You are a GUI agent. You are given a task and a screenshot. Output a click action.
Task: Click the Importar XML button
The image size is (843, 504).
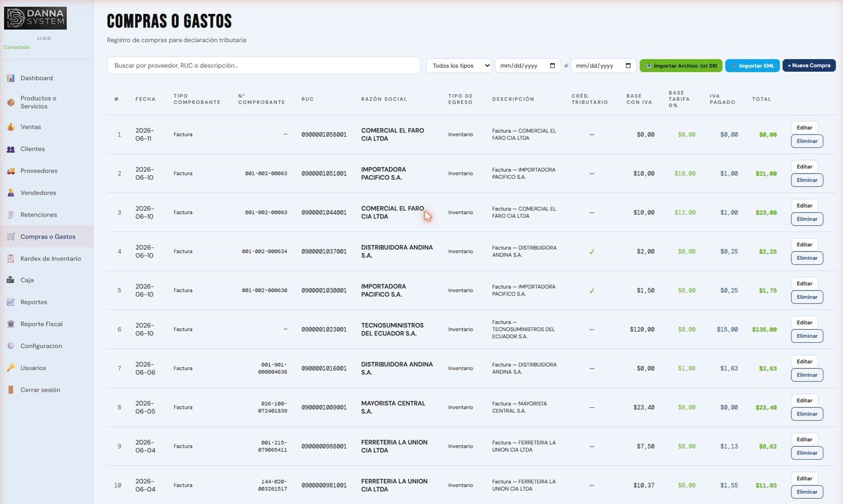pos(752,66)
